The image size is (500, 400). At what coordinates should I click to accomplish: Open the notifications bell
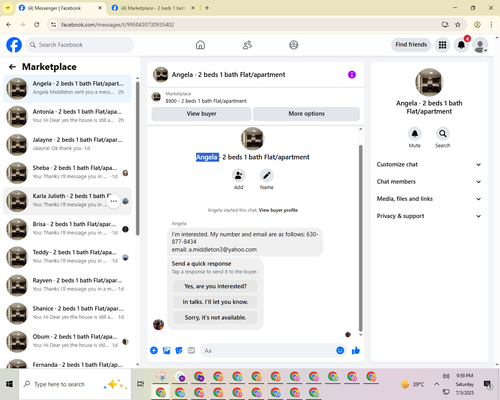click(x=461, y=45)
